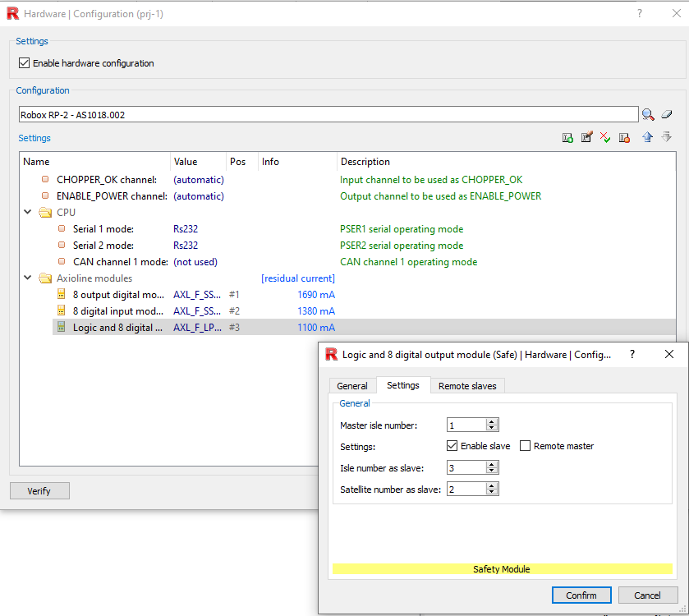Viewport: 689px width, 616px height.
Task: Decrease Satellite number as slave value
Action: [x=492, y=492]
